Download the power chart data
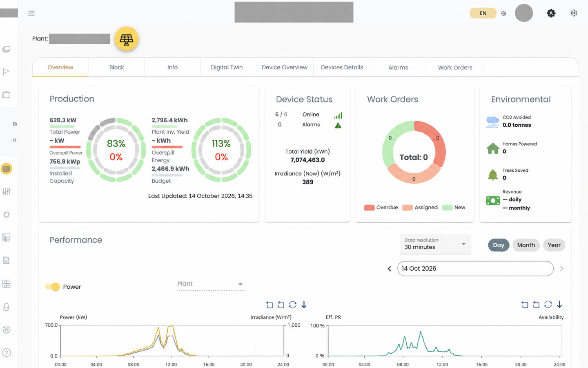Screen dimensions: 588x368 pos(304,305)
